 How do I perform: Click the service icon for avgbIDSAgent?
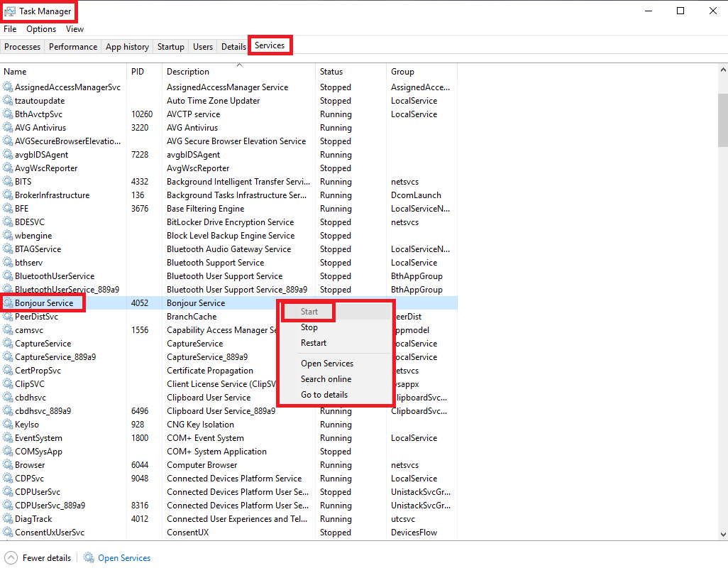[7, 154]
